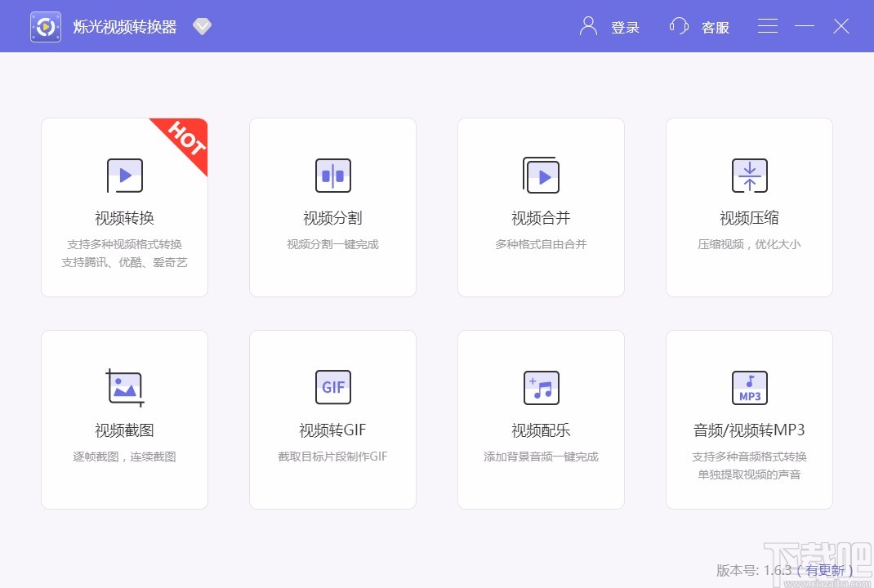This screenshot has height=588, width=874.
Task: Open the 视频配乐 background music tool
Action: (x=541, y=419)
